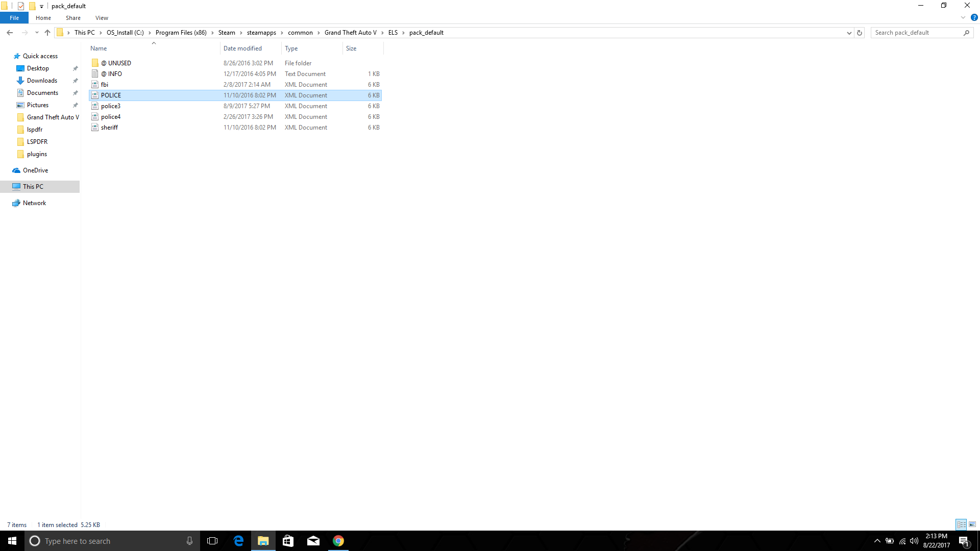Open the Help question mark icon
980x551 pixels.
(974, 17)
